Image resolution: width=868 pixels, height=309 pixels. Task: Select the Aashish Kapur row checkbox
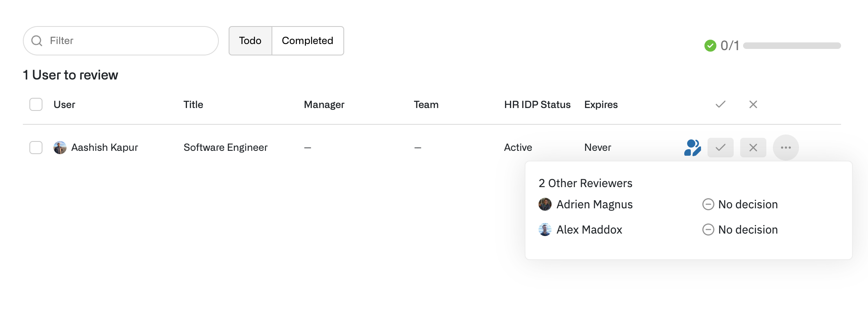pyautogui.click(x=36, y=148)
